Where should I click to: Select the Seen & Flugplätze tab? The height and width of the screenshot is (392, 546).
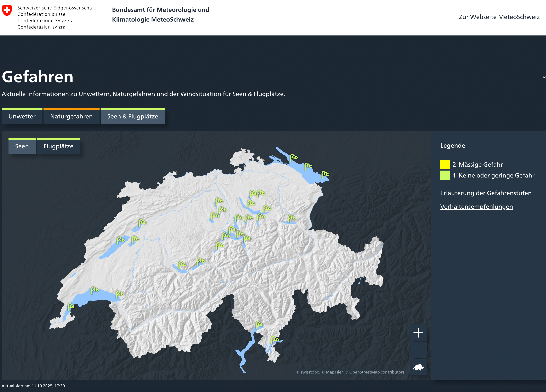click(133, 117)
